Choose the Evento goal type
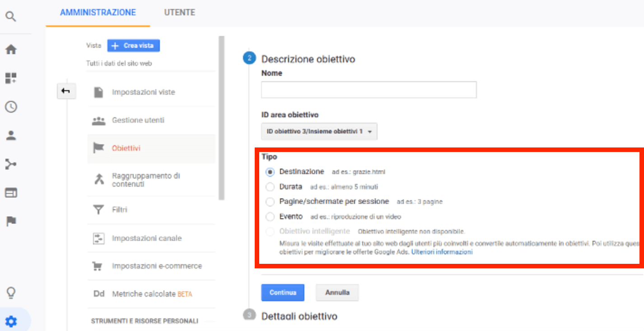The height and width of the screenshot is (331, 644). [x=270, y=217]
